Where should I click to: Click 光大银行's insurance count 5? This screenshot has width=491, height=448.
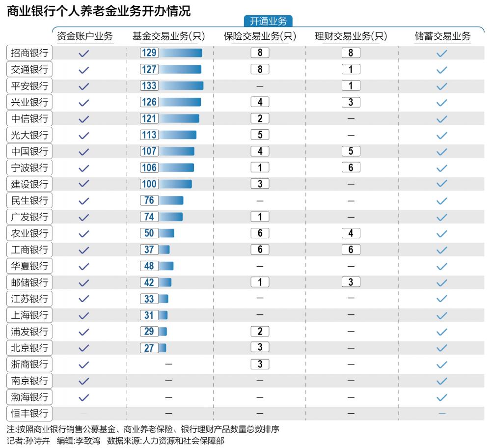click(x=260, y=135)
